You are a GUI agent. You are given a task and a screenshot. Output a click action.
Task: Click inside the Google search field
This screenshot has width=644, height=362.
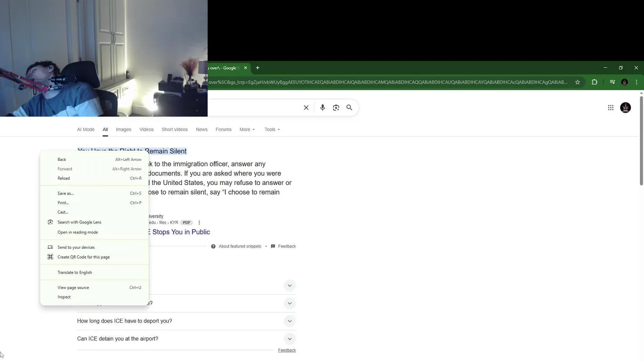(254, 108)
